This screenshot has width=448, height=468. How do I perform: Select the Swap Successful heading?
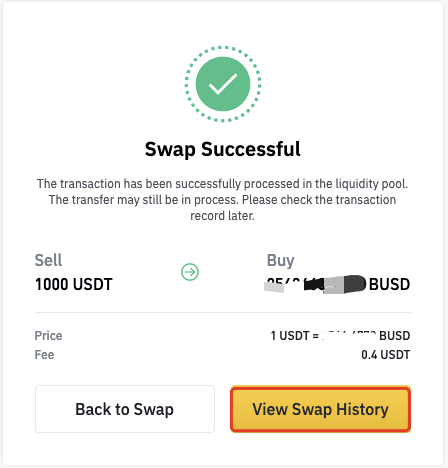click(x=223, y=149)
